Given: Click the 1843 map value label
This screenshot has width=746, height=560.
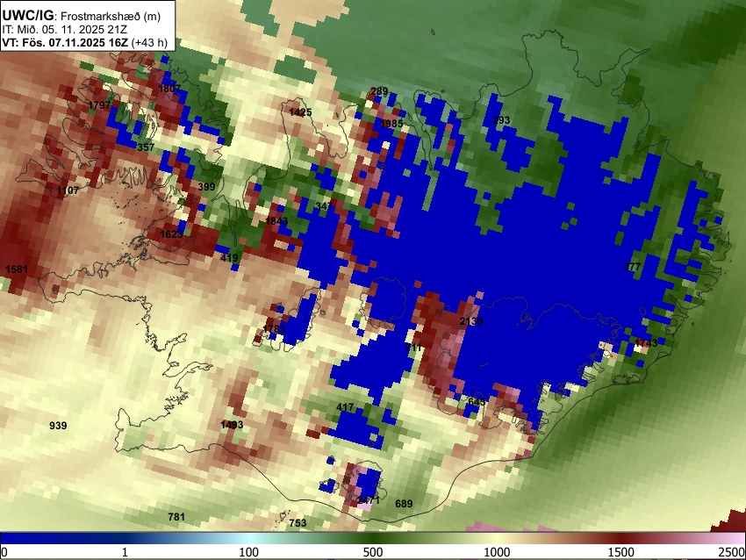Looking at the screenshot, I should coord(276,221).
